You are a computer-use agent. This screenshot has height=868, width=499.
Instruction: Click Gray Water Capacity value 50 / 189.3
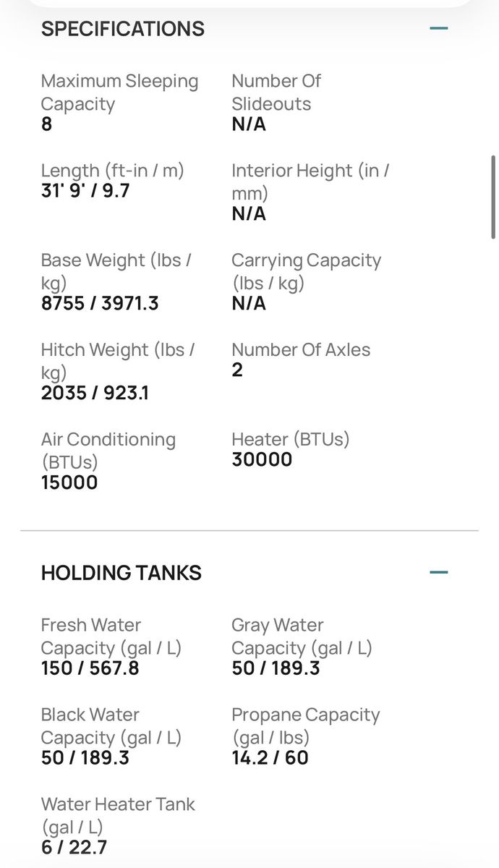point(276,668)
